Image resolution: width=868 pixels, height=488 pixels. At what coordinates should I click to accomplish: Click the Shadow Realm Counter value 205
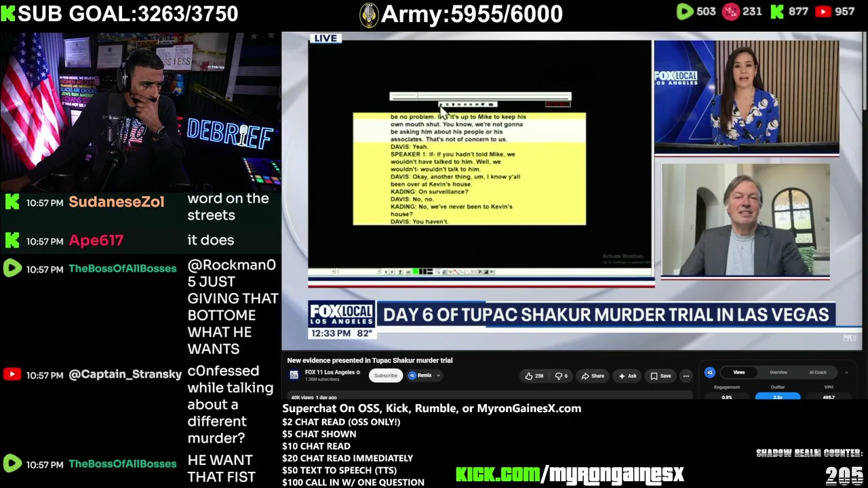(844, 476)
